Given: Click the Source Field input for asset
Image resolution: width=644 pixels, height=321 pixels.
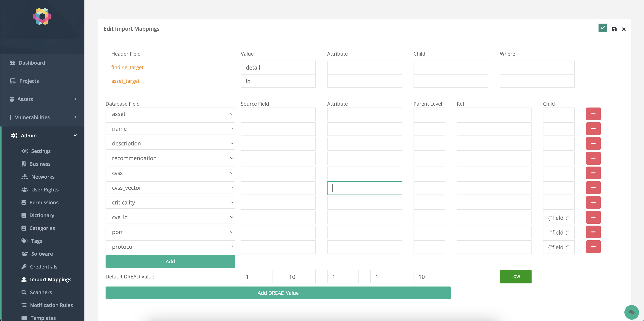Looking at the screenshot, I should [278, 114].
